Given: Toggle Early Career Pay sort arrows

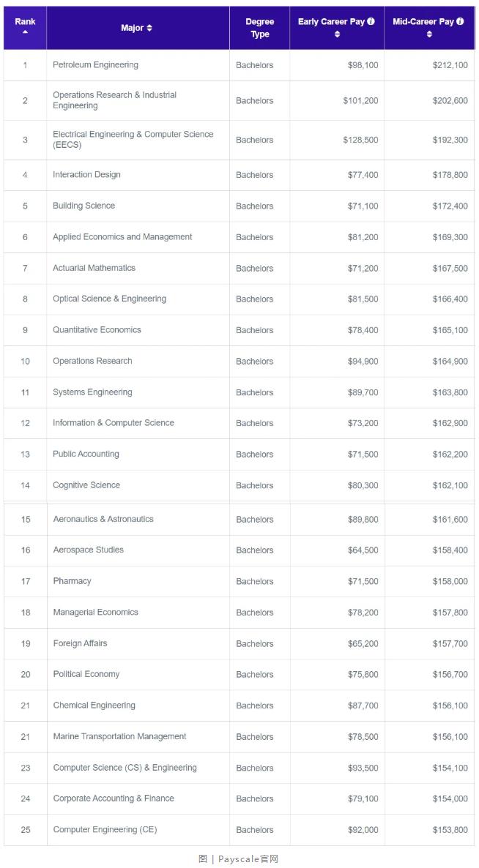Looking at the screenshot, I should coord(337,34).
